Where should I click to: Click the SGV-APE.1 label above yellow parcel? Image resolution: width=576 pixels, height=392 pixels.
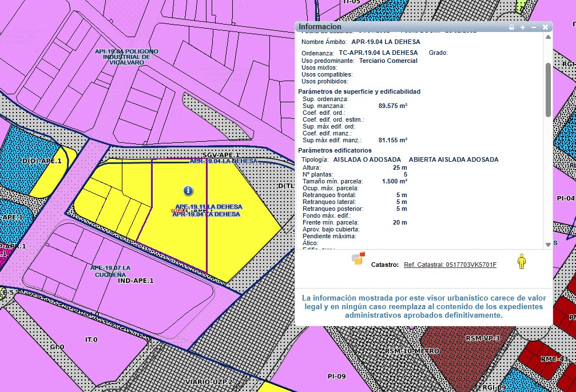220,155
